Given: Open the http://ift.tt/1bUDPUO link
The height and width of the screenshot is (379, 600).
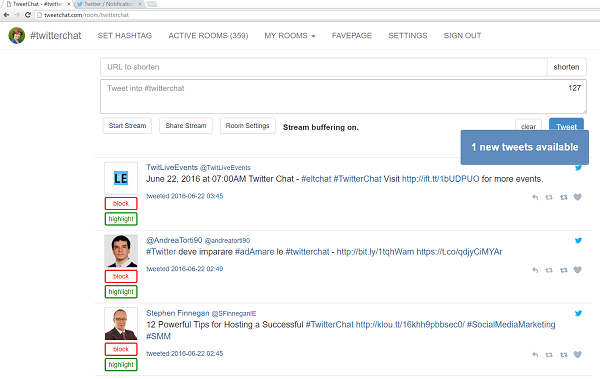Looking at the screenshot, I should tap(440, 179).
